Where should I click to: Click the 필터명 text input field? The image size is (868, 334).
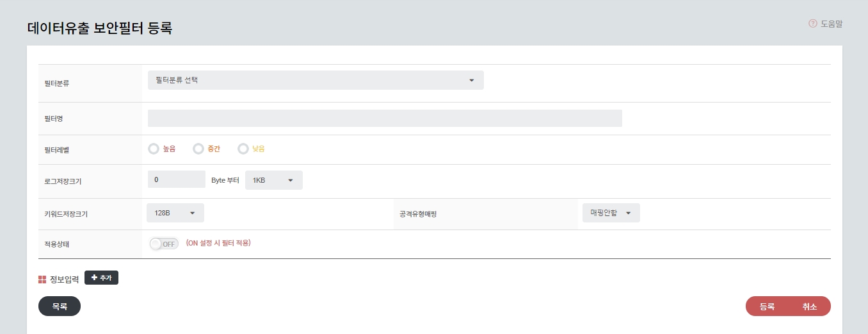(384, 119)
